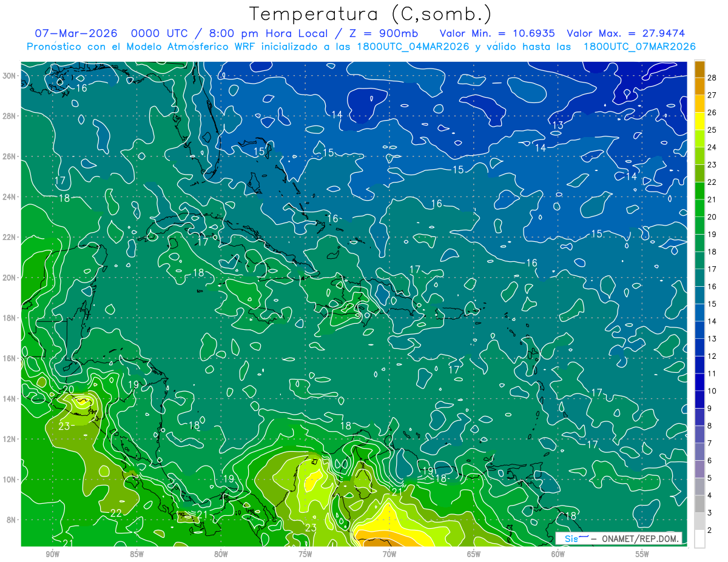Click the latitude label 20N
Image resolution: width=728 pixels, height=562 pixels.
point(9,278)
